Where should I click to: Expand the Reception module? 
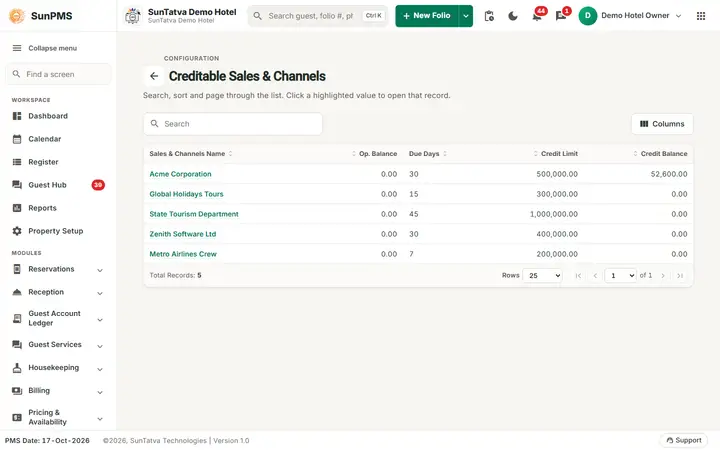click(100, 293)
